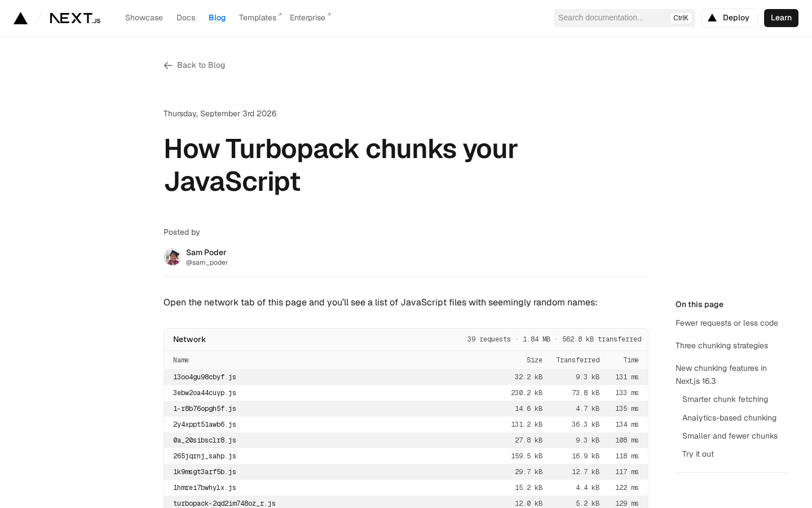812x508 pixels.
Task: Jump to Three chunking strategies section
Action: [722, 345]
